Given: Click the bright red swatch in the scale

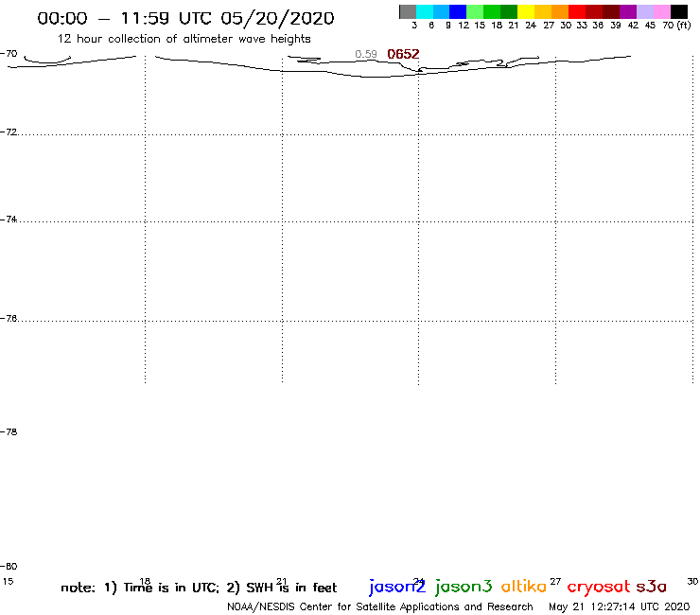Looking at the screenshot, I should click(x=577, y=11).
